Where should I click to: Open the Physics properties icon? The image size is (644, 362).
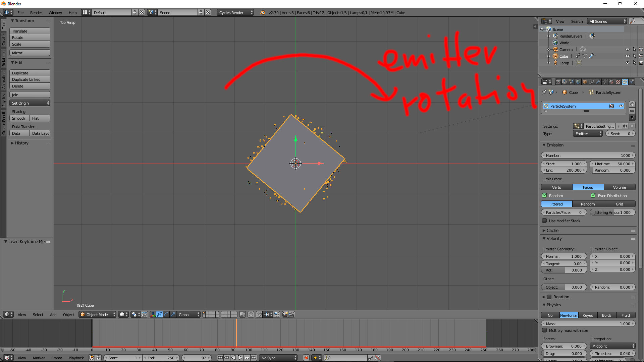[x=632, y=82]
